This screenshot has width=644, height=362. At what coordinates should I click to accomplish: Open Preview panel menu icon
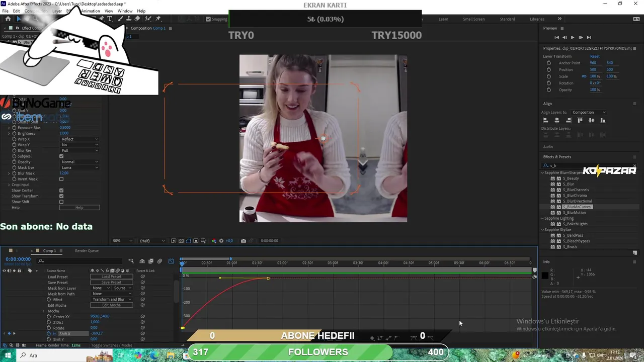coord(562,28)
